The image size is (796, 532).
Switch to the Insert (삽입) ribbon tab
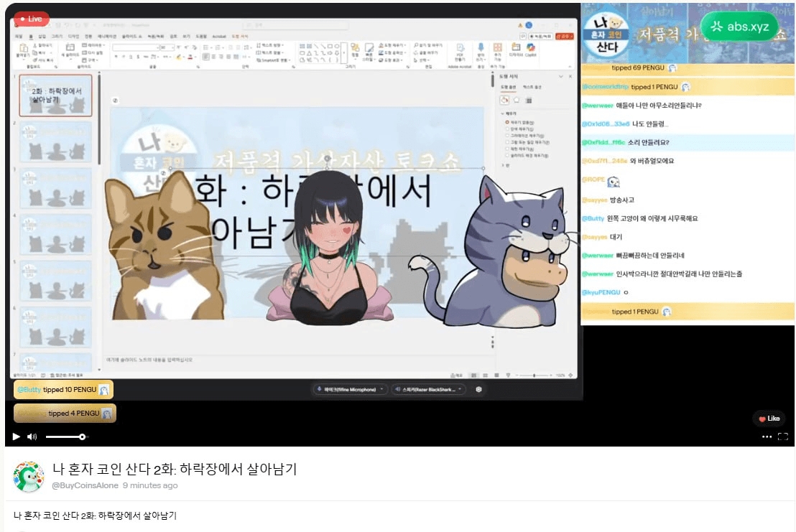click(x=42, y=37)
